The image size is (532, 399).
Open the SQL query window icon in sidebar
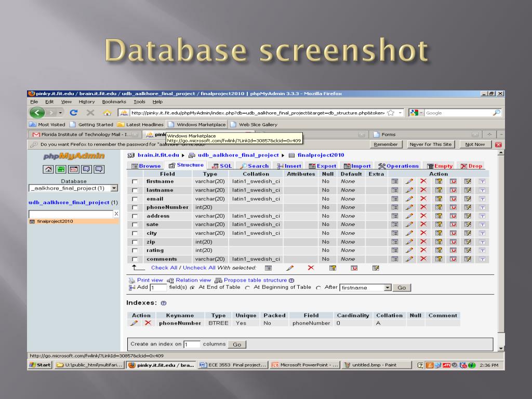[x=74, y=169]
